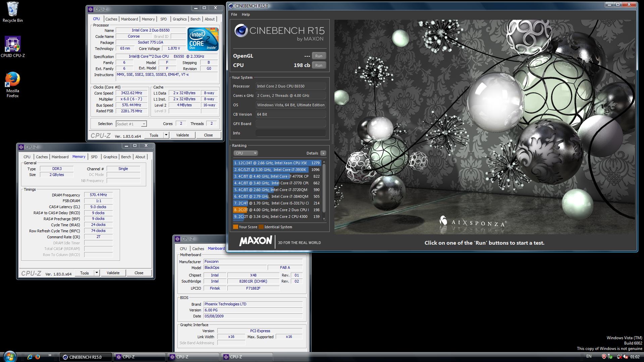Viewport: 644px width, 362px height.
Task: Select SPD tab in CPU-Z Memory window
Action: pos(94,157)
